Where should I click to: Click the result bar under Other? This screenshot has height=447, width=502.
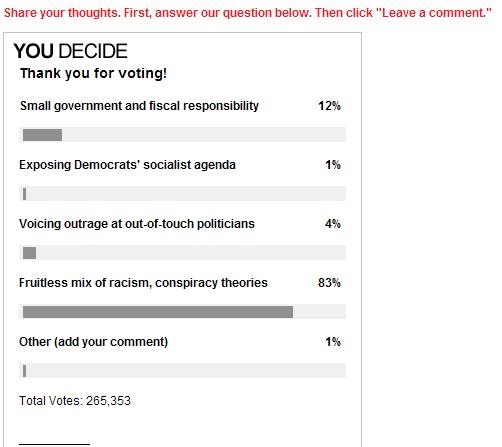pyautogui.click(x=183, y=371)
